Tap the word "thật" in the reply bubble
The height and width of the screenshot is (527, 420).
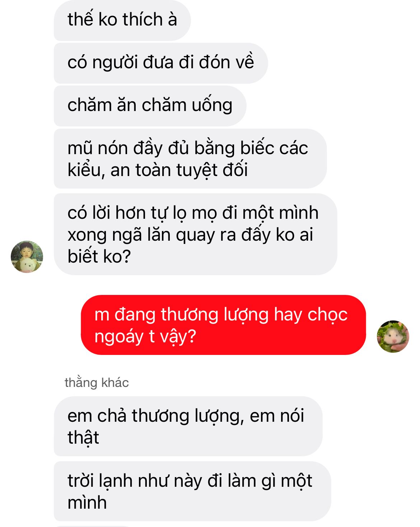[x=83, y=438]
